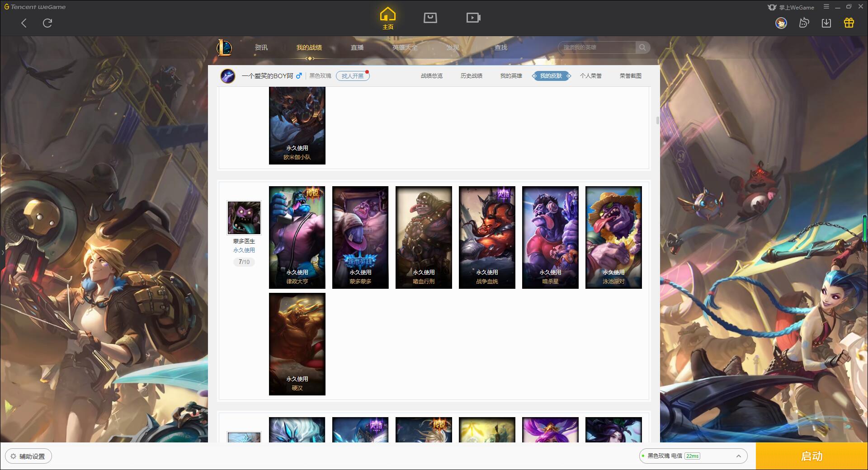
Task: Open the 泳池派对 skin card
Action: 613,237
